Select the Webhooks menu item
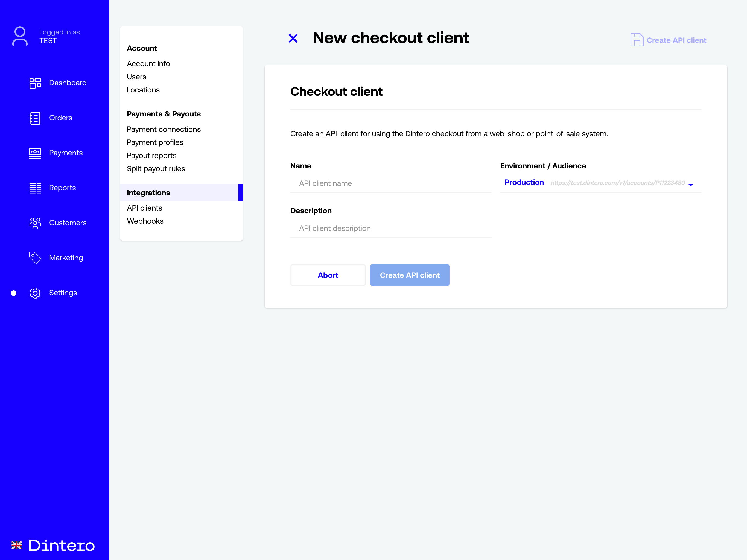Viewport: 747px width, 560px height. tap(145, 221)
